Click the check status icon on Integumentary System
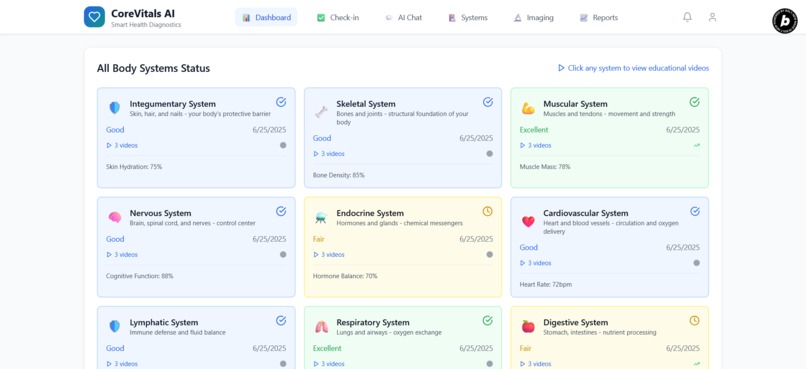 pyautogui.click(x=281, y=102)
